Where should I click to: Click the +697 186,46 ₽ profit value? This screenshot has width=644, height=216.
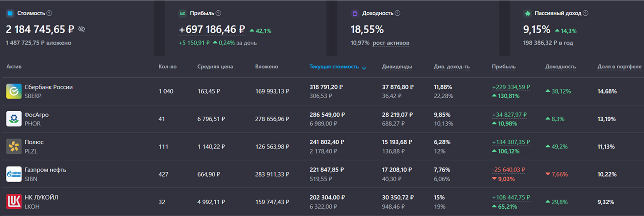212,30
